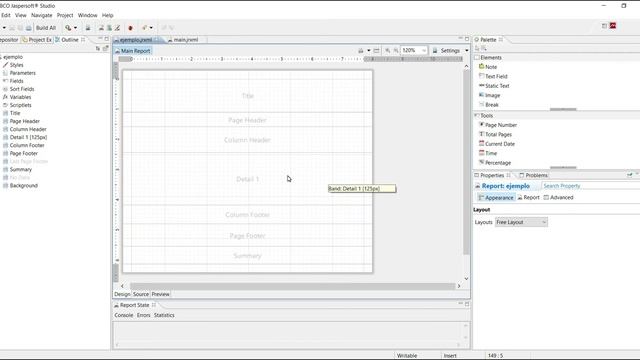
Task: Open the Window menu
Action: 87,15
